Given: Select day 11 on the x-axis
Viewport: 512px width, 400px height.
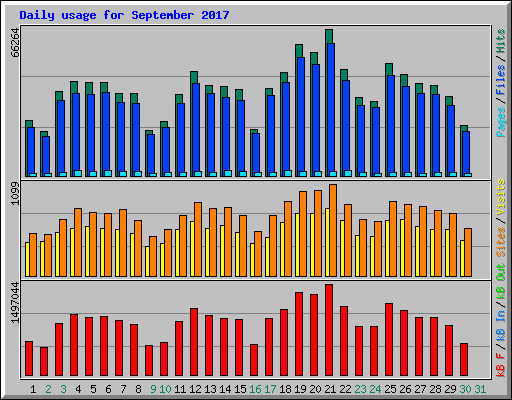Looking at the screenshot, I should 180,389.
